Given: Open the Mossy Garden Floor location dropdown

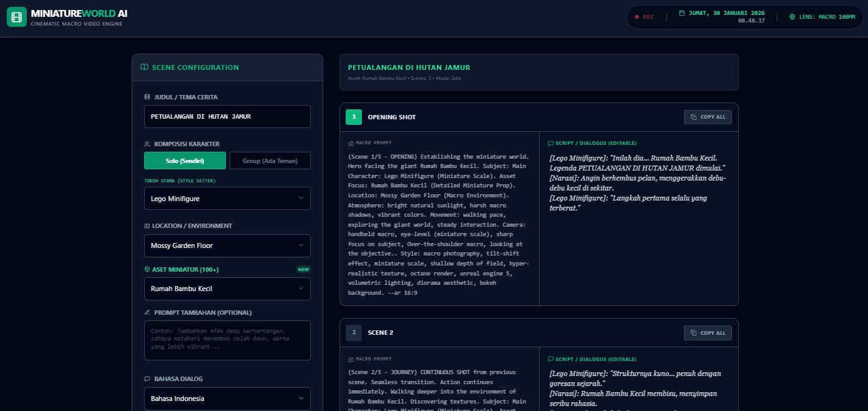Looking at the screenshot, I should pos(227,245).
